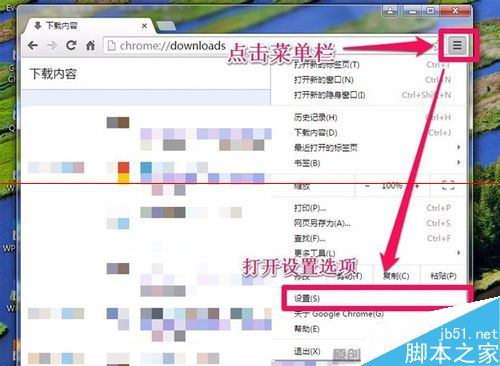The image size is (500, 366).
Task: Decrease zoom with the minus button
Action: (x=367, y=186)
